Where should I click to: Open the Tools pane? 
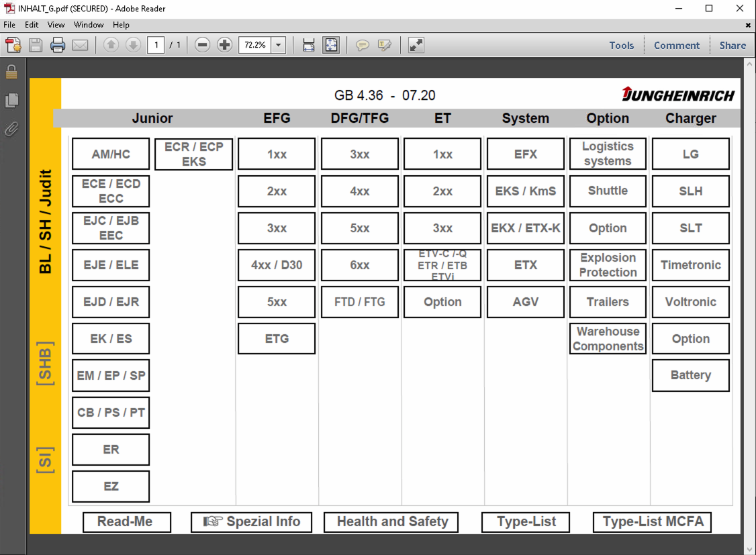coord(622,45)
